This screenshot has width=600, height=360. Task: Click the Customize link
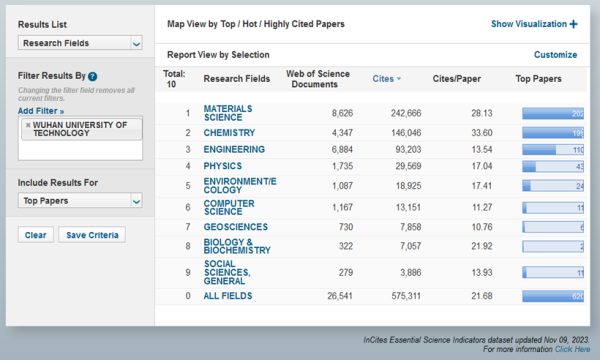555,55
